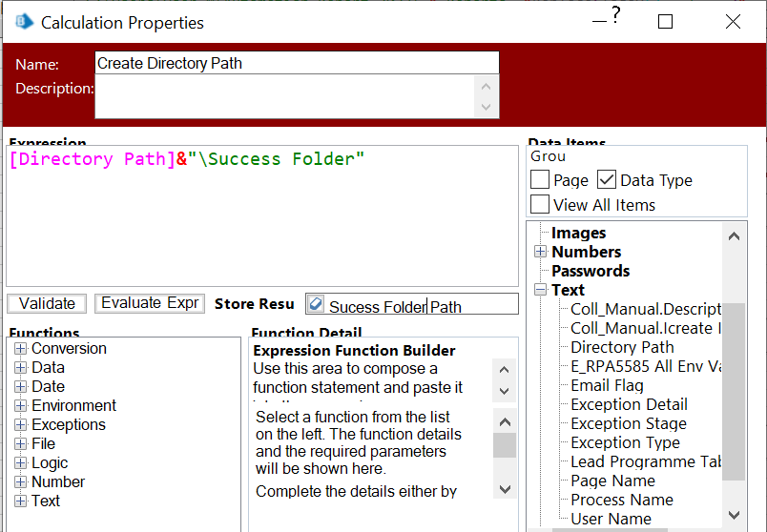Click the data items vertical scrollbar thumb
Viewport: 767px width, 532px height.
click(734, 391)
